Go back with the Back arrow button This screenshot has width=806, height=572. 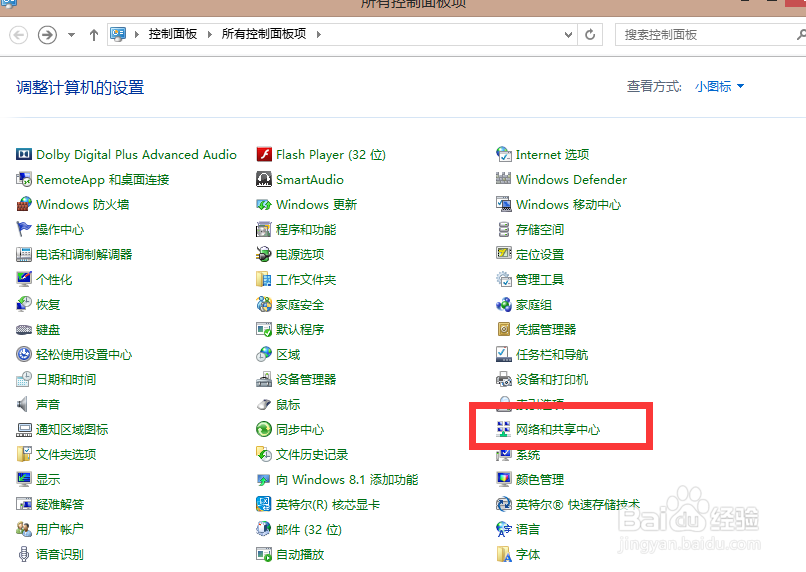19,34
